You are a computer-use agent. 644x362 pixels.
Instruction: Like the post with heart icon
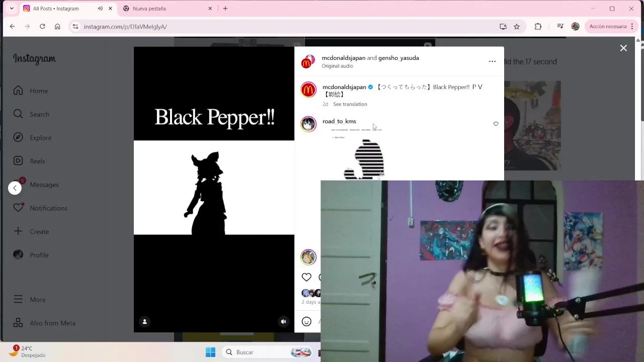[x=306, y=277]
